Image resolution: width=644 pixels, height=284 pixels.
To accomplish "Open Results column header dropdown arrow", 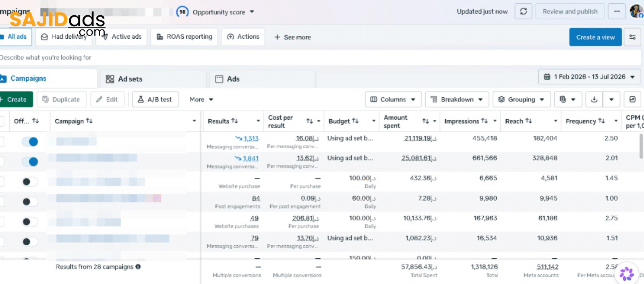I will pos(258,121).
